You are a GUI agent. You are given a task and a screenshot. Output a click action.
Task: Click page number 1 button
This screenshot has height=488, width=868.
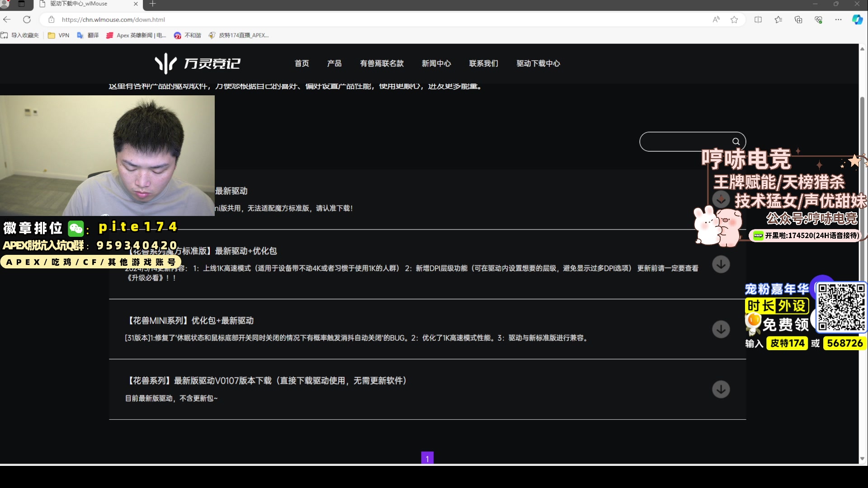coord(427,458)
